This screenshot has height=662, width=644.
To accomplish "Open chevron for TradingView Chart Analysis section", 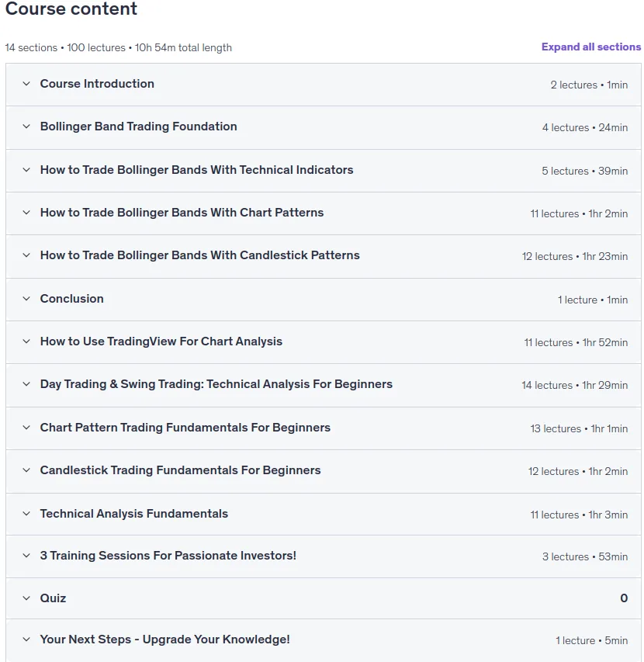I will pos(26,341).
